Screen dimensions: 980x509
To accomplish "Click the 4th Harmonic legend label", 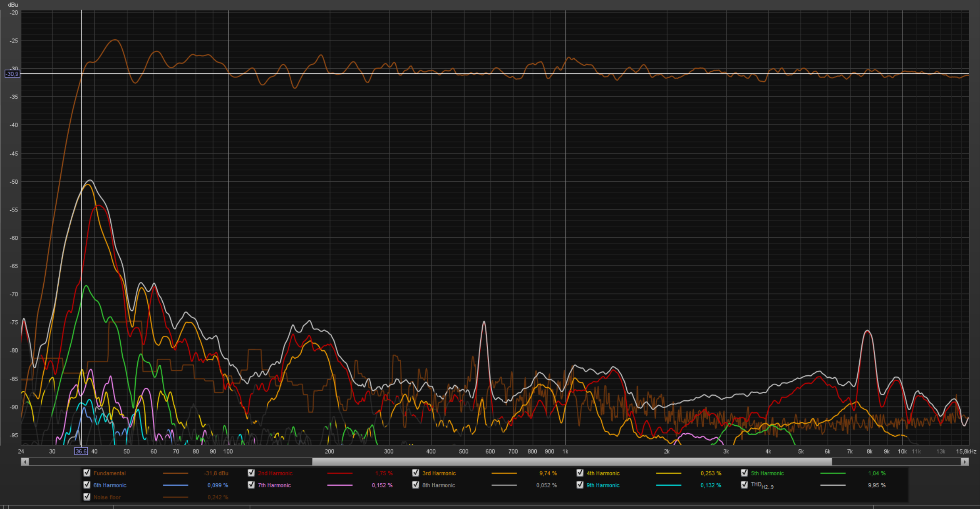I will click(603, 474).
